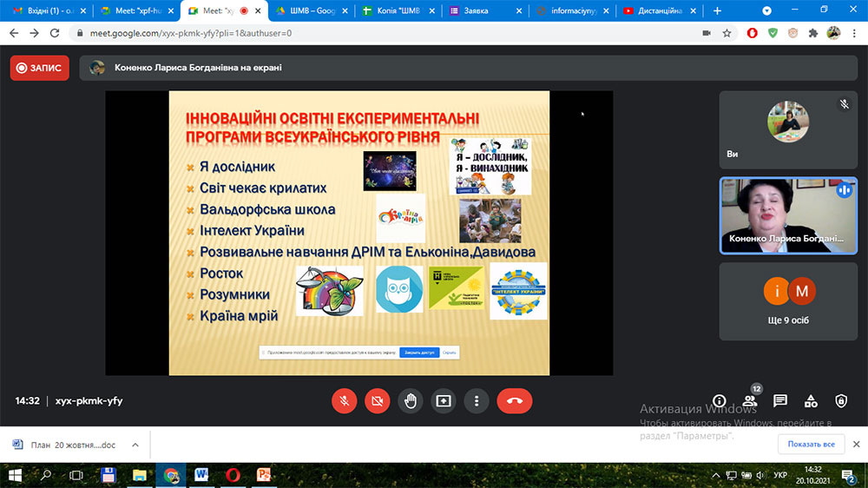868x488 pixels.
Task: Open a new browser tab
Action: (x=717, y=10)
